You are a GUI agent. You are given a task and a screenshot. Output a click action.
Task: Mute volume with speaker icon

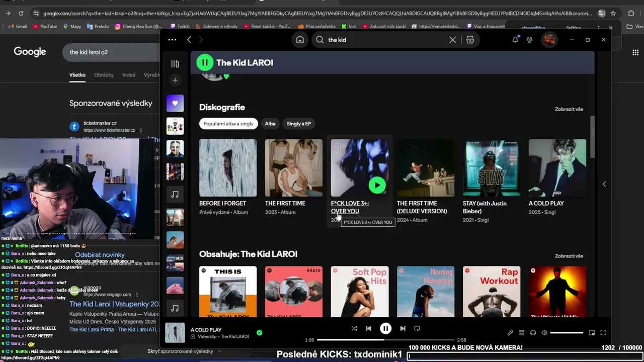click(544, 333)
